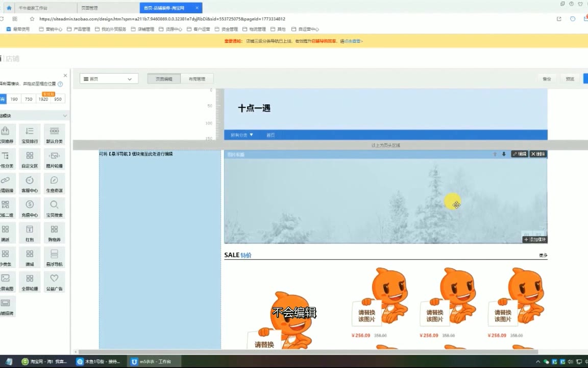Move the banner module down with arrow
The height and width of the screenshot is (368, 588).
click(x=504, y=154)
